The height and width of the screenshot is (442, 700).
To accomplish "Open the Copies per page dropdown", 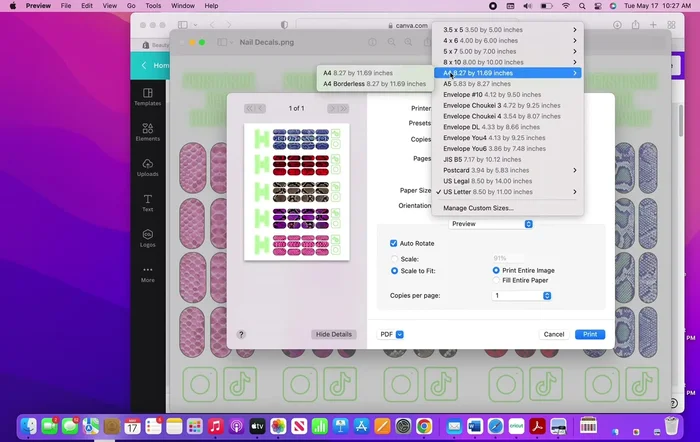I will click(521, 296).
